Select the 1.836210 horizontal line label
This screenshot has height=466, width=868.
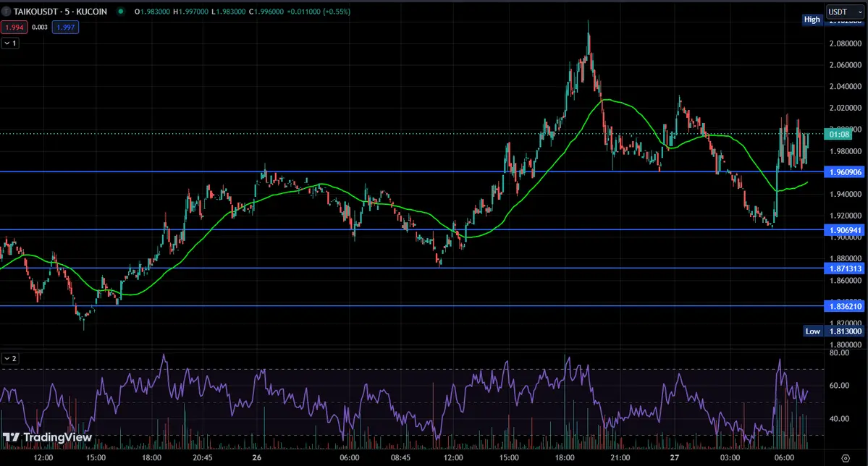click(846, 306)
